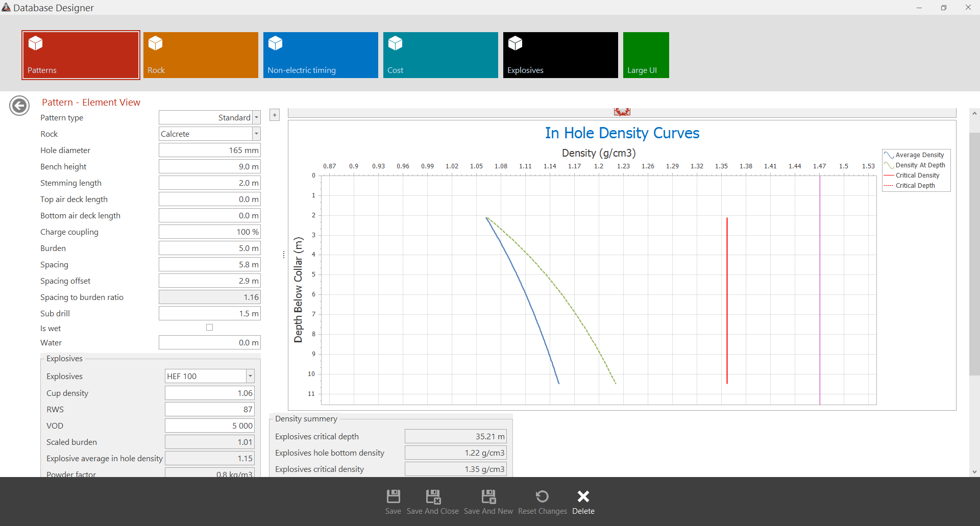Toggle Critical Density legend entry

coord(917,176)
